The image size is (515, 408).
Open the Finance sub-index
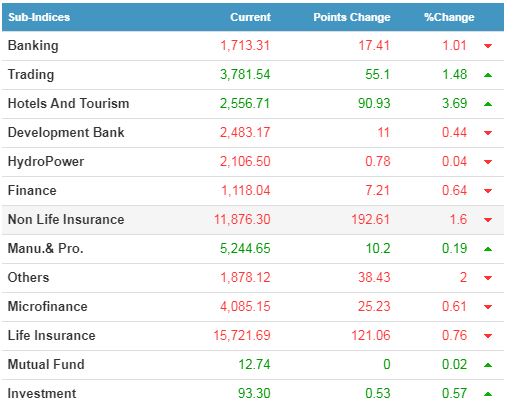pos(32,190)
